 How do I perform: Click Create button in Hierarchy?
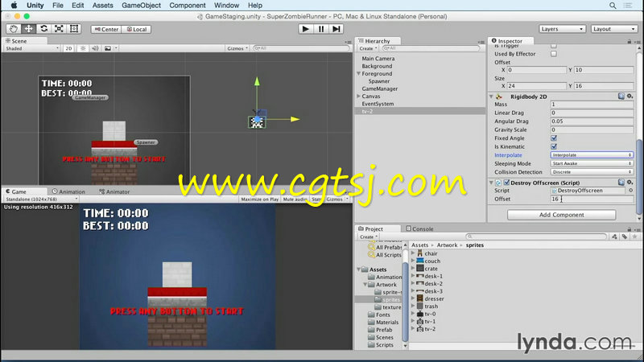coord(368,48)
